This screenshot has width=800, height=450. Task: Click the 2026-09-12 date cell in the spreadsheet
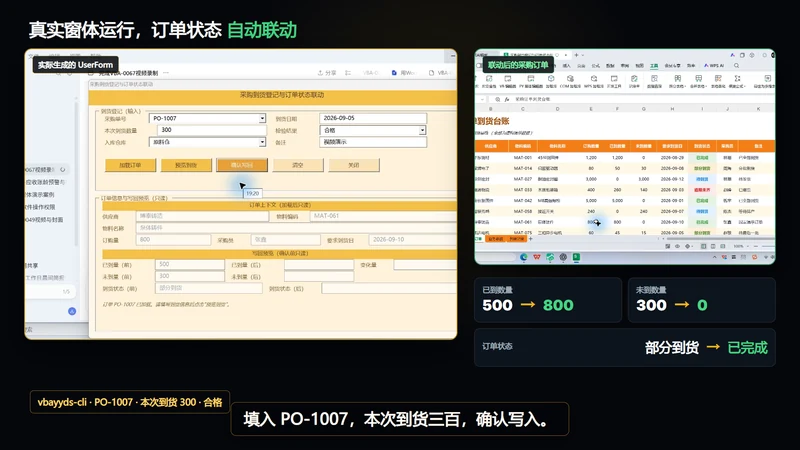pos(672,179)
